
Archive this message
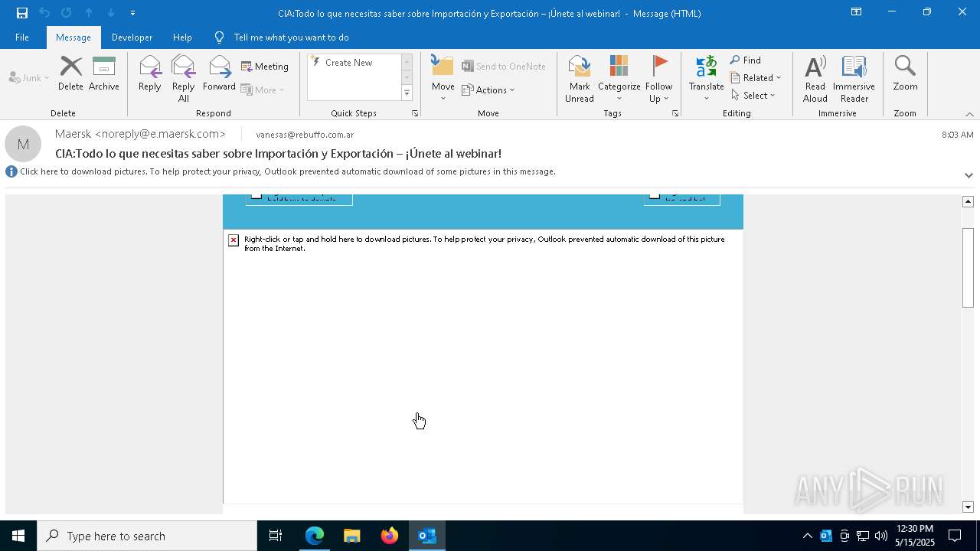104,74
